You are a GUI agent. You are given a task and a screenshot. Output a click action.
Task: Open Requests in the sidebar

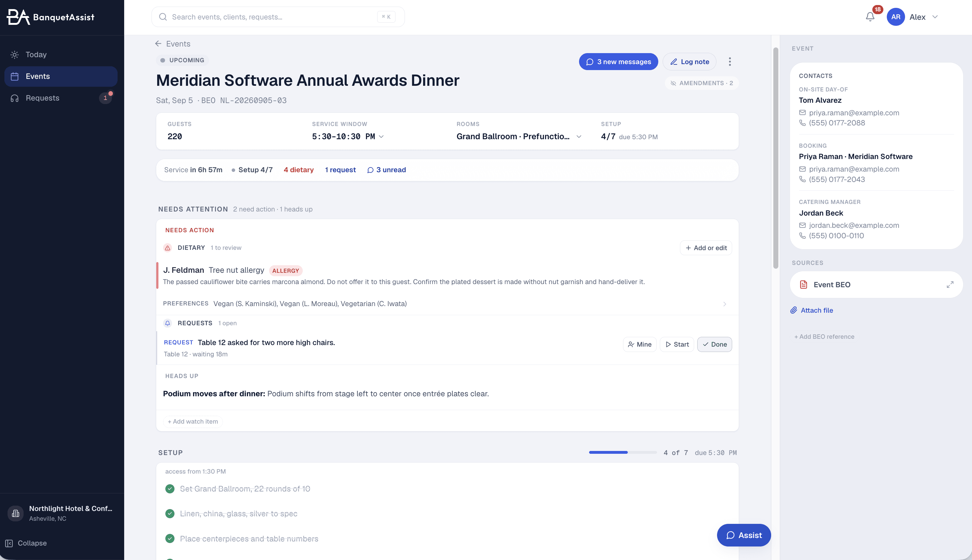61,98
